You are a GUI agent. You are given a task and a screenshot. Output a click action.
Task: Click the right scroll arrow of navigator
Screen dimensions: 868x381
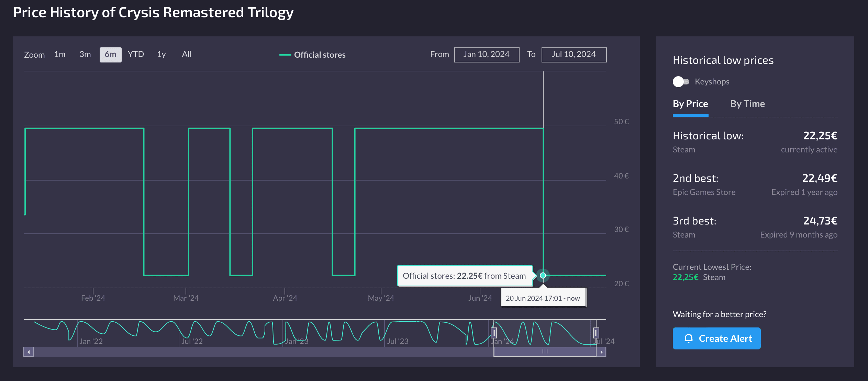click(601, 352)
